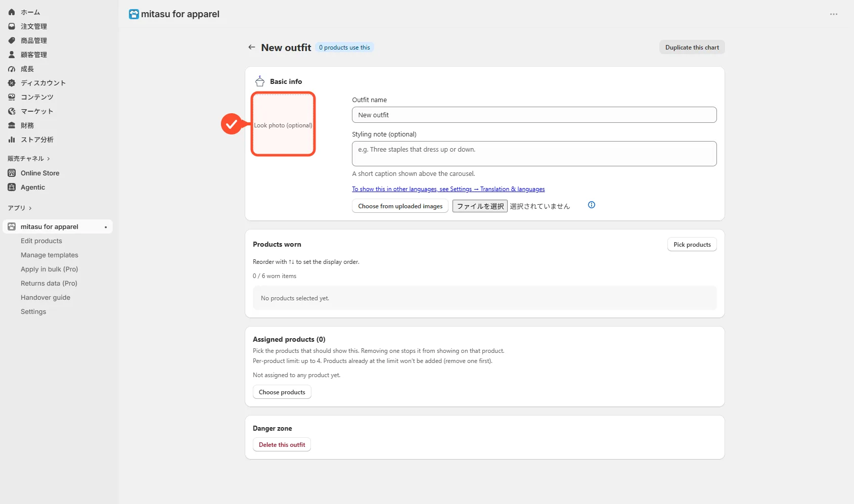Click the ディスカウント discount icon

coord(12,83)
